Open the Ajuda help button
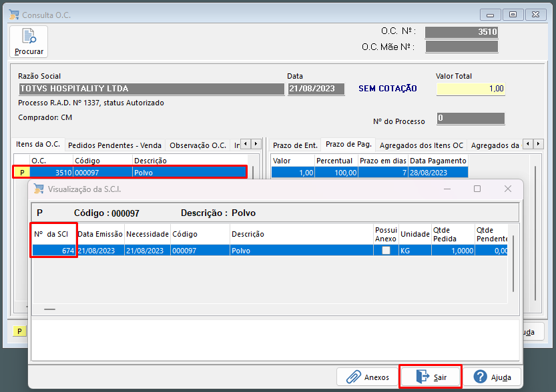The height and width of the screenshot is (392, 556). 492,377
